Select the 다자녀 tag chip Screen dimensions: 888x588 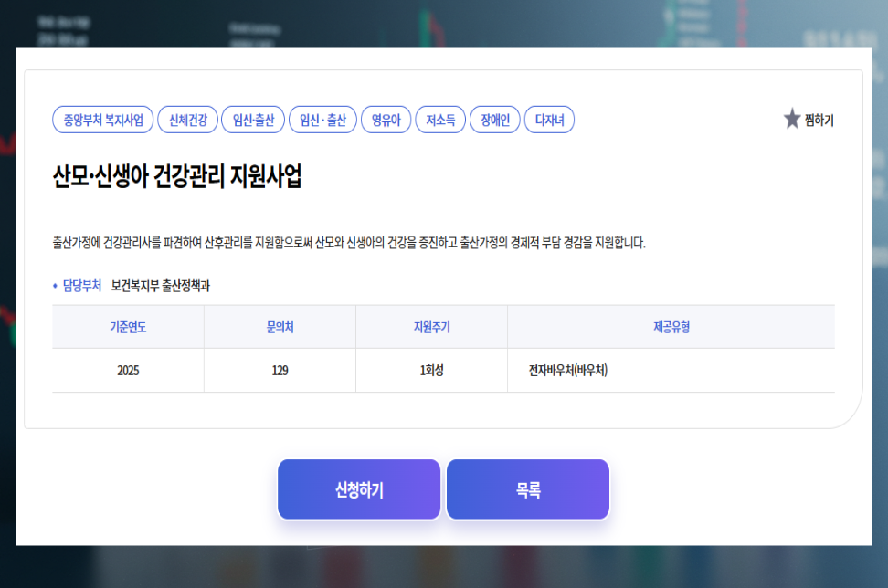point(548,119)
